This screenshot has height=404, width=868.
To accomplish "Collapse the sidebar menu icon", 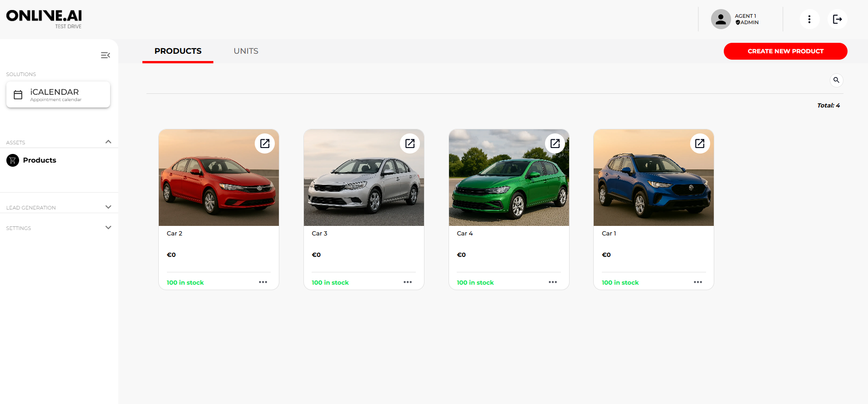I will tap(106, 55).
